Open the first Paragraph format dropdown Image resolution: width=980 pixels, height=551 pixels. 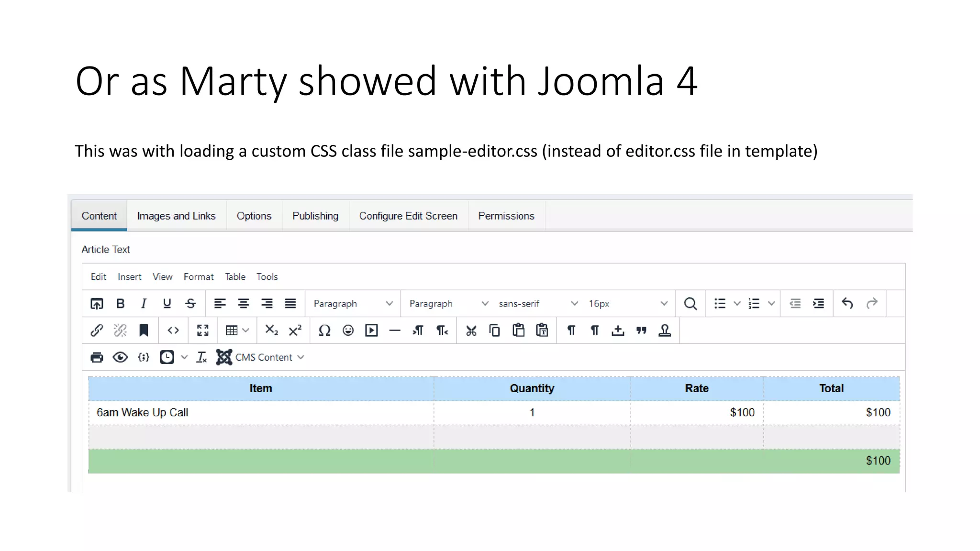click(x=353, y=304)
